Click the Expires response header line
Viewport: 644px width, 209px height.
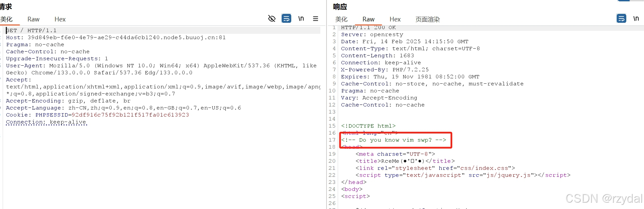410,77
